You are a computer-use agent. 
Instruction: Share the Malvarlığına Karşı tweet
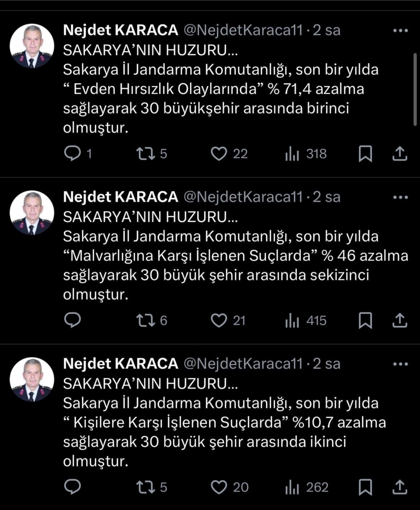coord(400,321)
